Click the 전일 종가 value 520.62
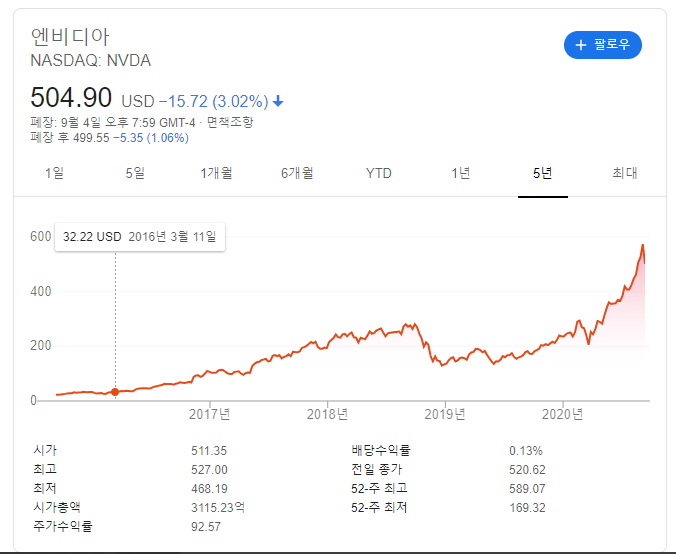 pos(527,470)
